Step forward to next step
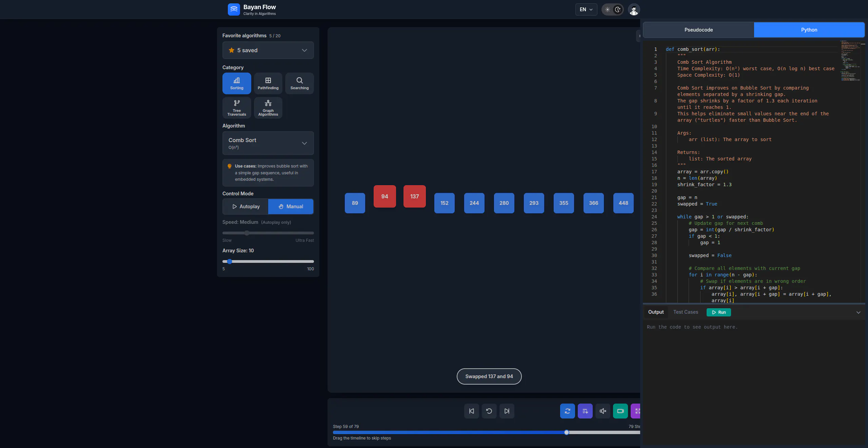Screen dimensions: 868x448 tap(507, 411)
